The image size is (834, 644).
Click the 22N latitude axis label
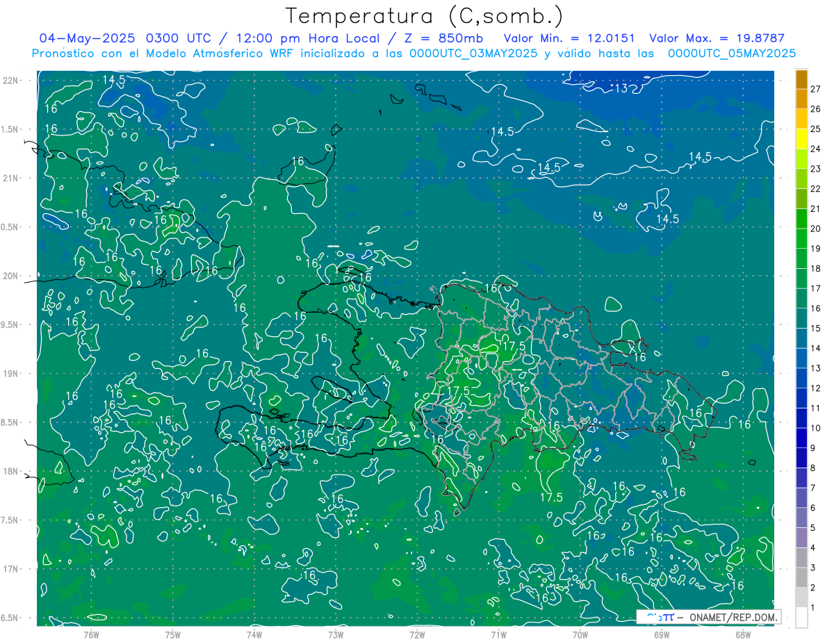pyautogui.click(x=12, y=81)
